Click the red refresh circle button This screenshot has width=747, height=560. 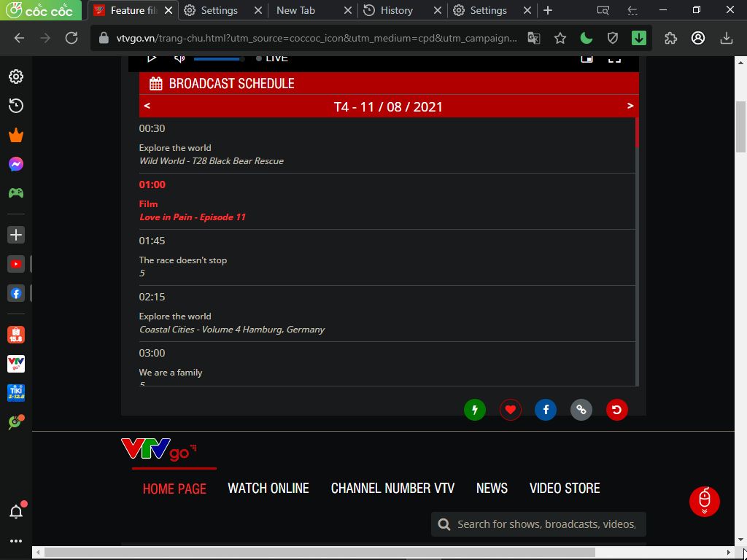pyautogui.click(x=616, y=410)
